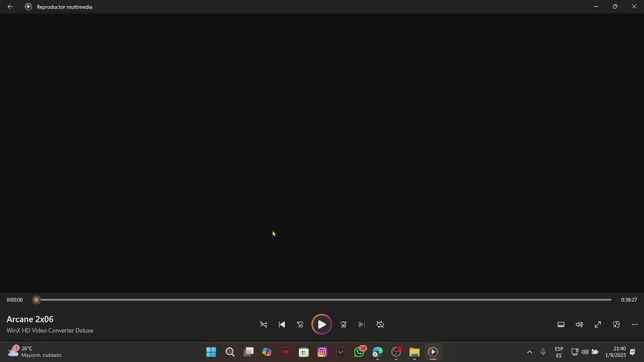Image resolution: width=644 pixels, height=362 pixels.
Task: Open the red circular app on taskbar
Action: (x=285, y=352)
